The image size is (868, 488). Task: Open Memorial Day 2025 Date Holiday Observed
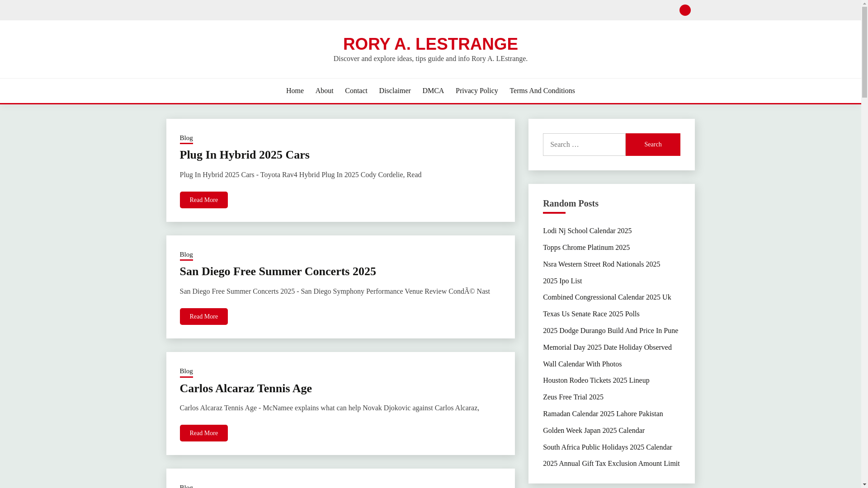tap(607, 347)
